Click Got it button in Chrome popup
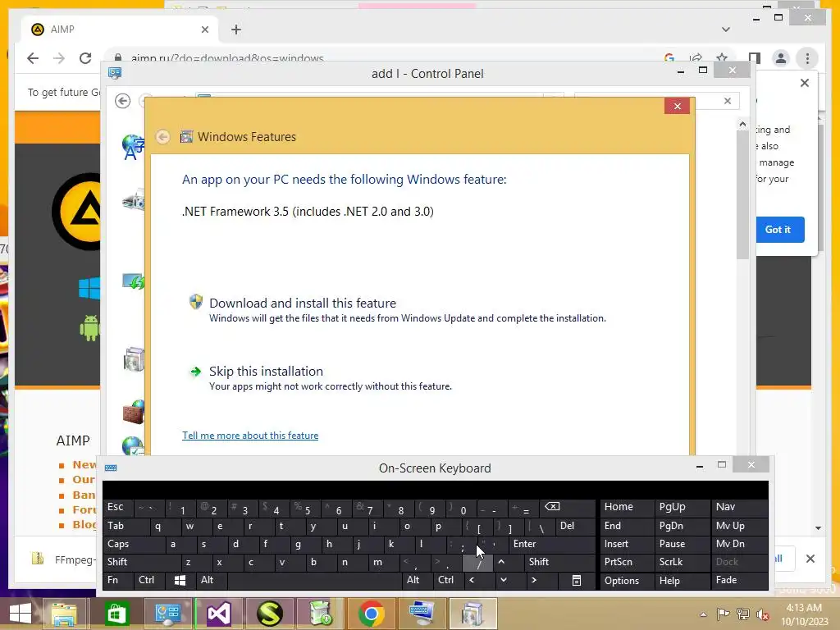840x630 pixels. [778, 230]
